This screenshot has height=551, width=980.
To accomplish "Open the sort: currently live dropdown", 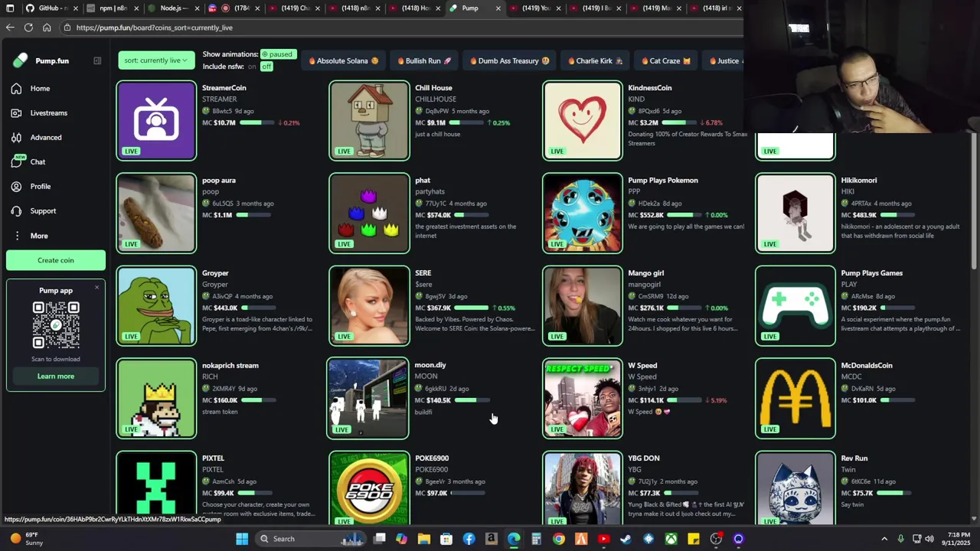I will coord(156,60).
